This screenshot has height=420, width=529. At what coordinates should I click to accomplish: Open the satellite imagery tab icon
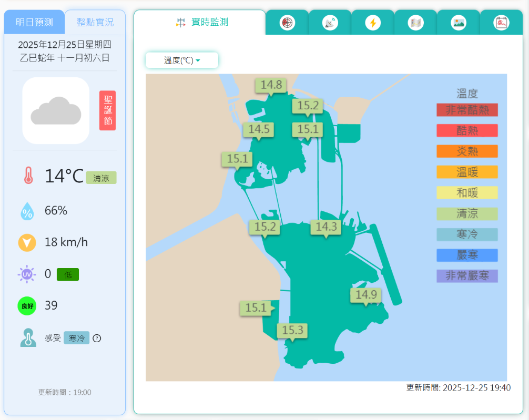pyautogui.click(x=330, y=23)
